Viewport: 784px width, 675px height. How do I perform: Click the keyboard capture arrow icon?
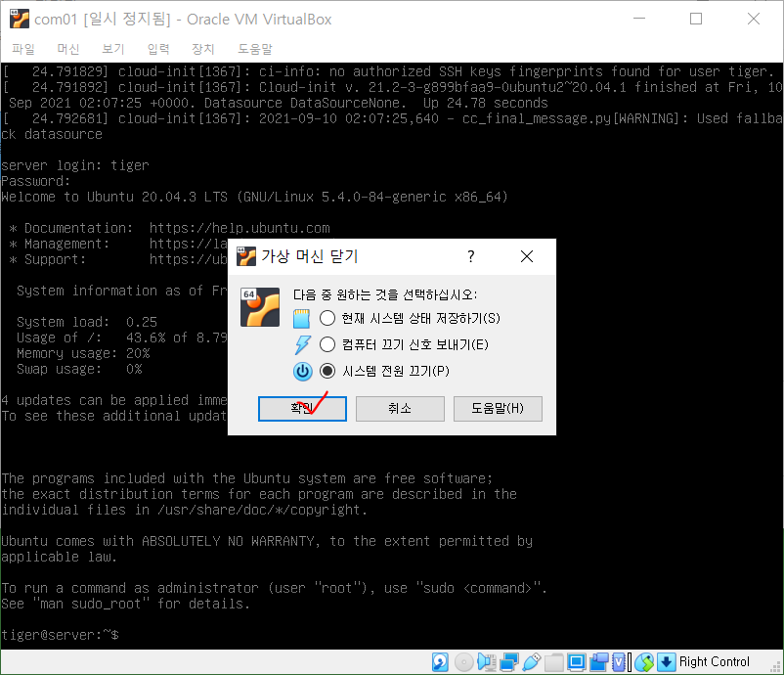[666, 662]
